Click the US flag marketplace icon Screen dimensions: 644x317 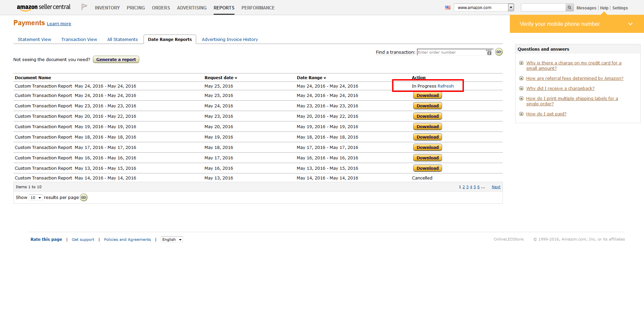(448, 8)
